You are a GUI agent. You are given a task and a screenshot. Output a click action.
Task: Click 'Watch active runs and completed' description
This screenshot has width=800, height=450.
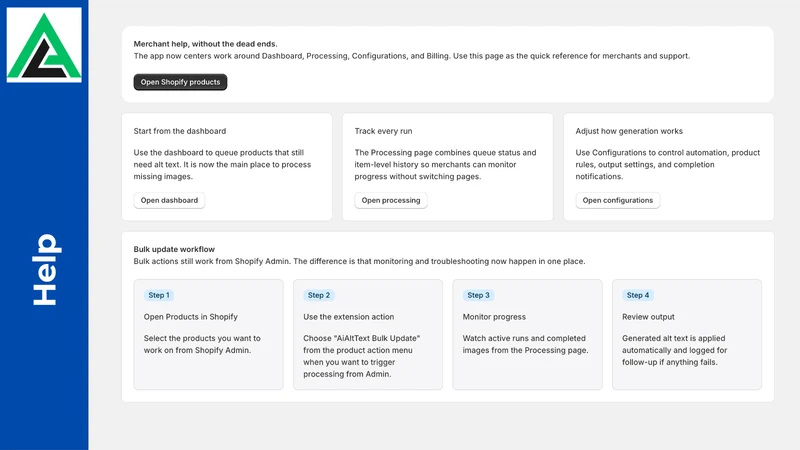526,344
